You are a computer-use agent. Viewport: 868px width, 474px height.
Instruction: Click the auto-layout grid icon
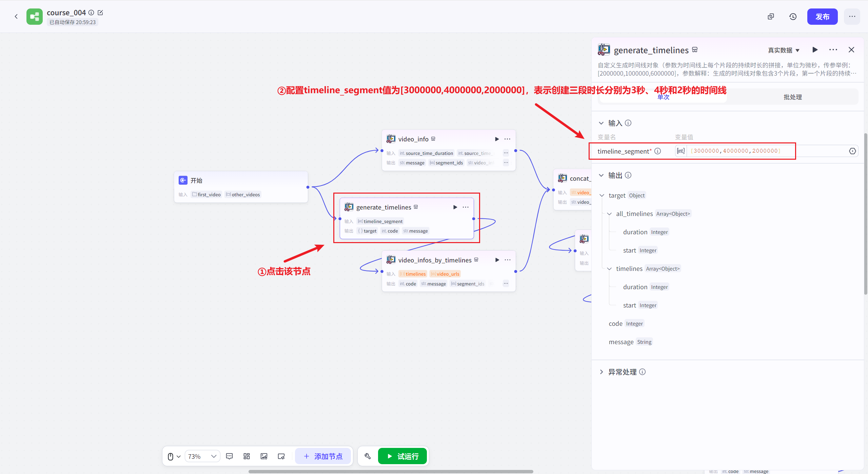click(x=246, y=456)
